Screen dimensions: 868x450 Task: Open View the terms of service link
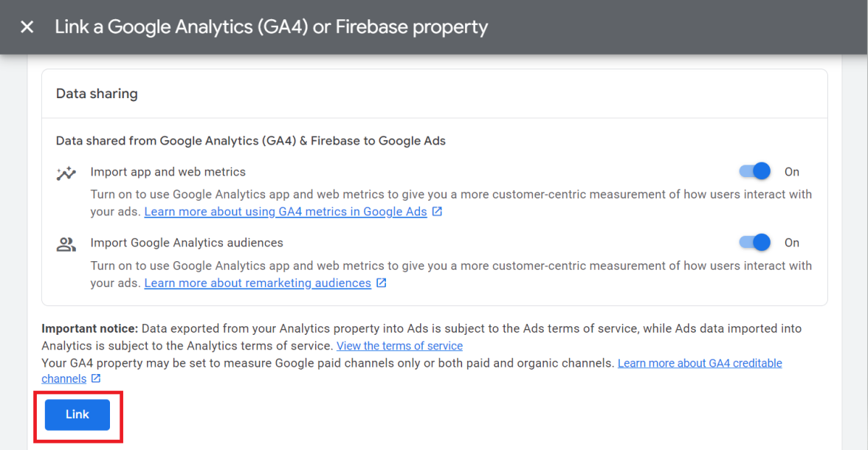click(x=400, y=346)
